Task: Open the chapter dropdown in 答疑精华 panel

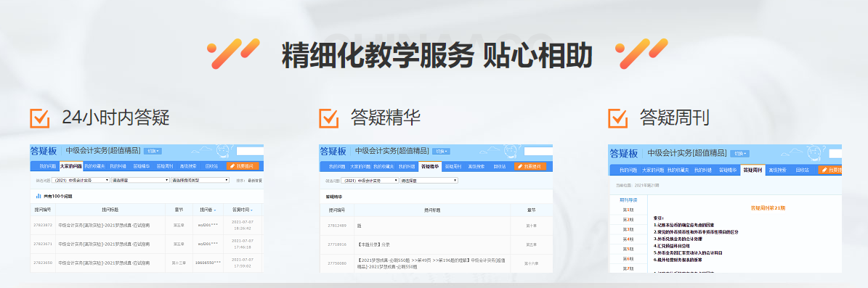Action: (x=429, y=180)
